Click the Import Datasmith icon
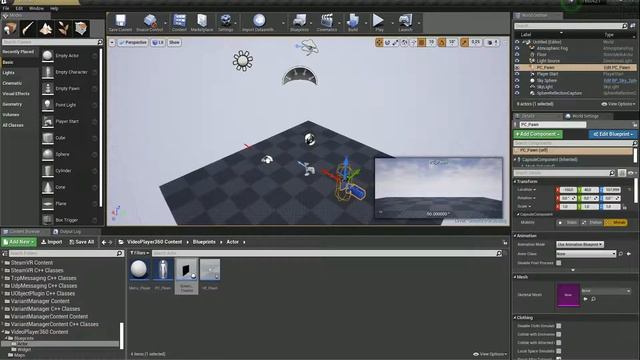 pyautogui.click(x=258, y=22)
